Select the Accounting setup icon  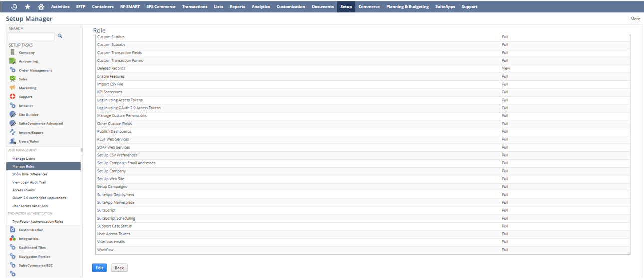click(13, 61)
